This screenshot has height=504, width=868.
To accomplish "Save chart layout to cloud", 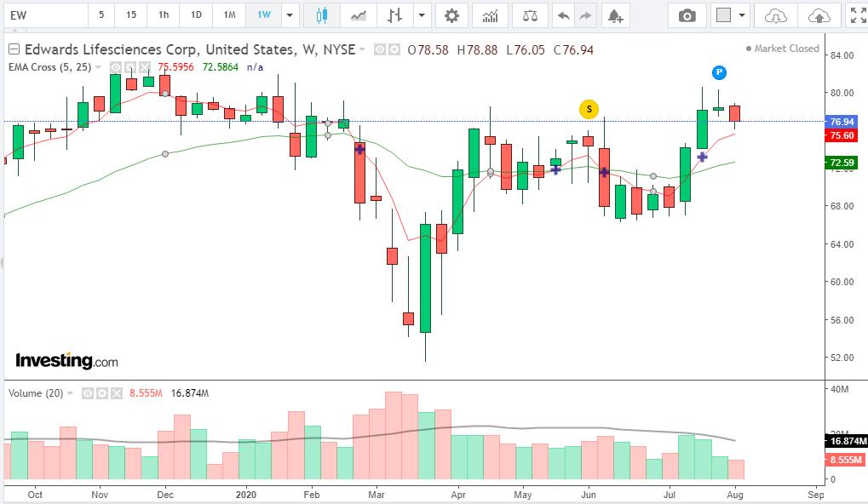I will click(819, 15).
